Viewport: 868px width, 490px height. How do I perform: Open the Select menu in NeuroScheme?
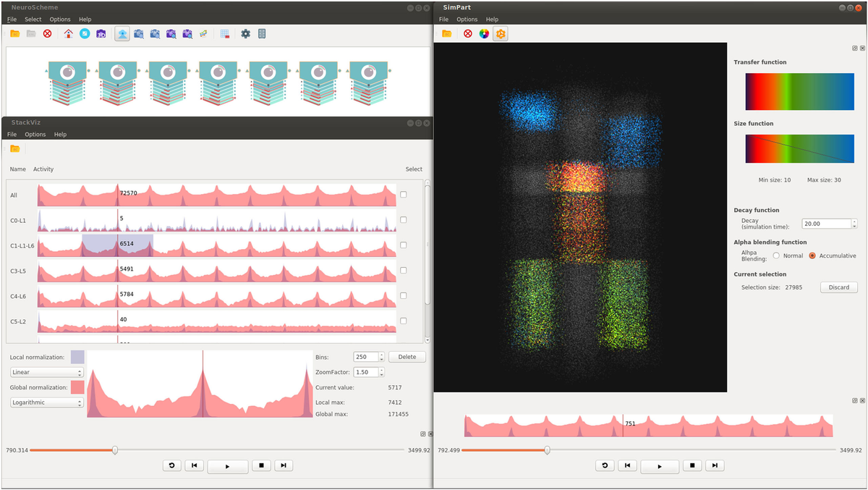(33, 19)
